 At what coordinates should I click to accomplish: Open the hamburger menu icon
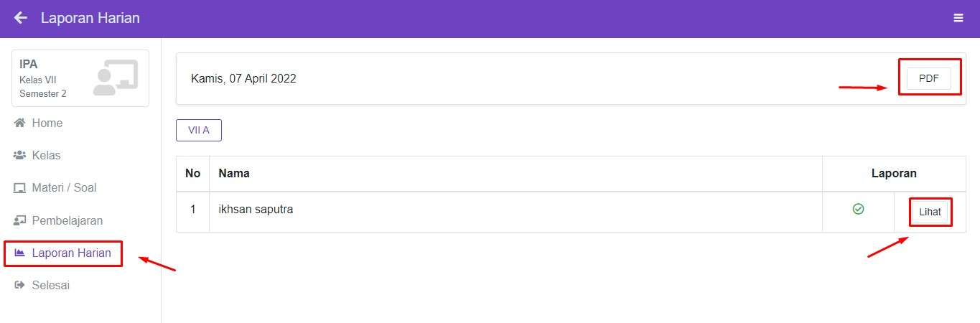[x=958, y=18]
